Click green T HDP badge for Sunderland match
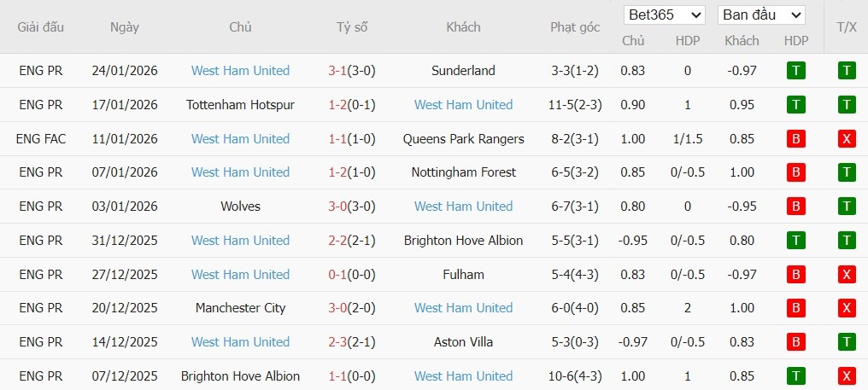 click(796, 71)
